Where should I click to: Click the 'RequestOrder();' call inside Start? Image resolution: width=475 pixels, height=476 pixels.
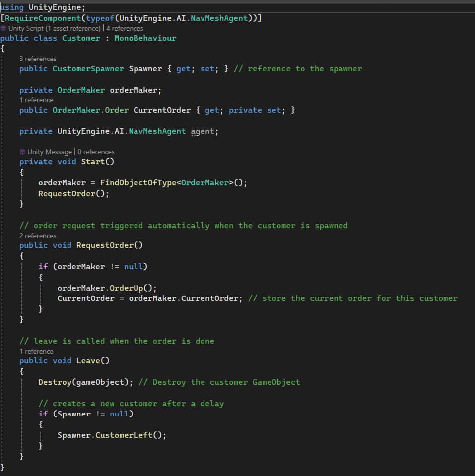click(73, 194)
